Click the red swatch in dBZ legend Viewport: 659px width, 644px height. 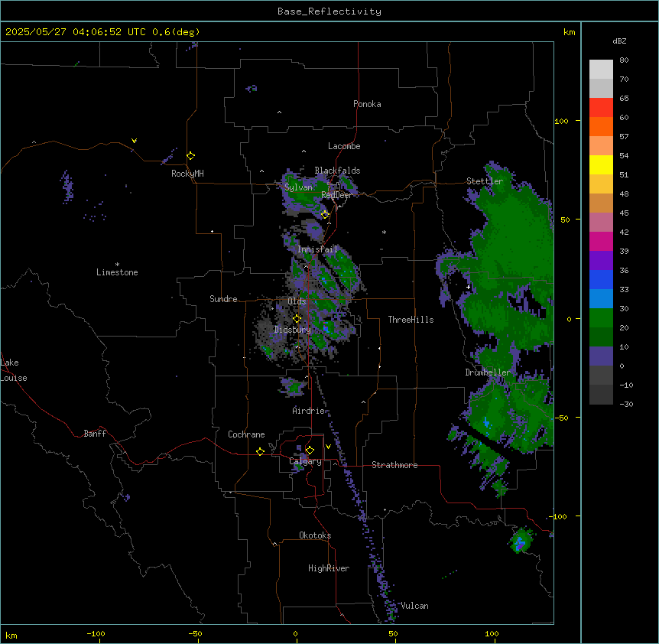click(x=601, y=108)
